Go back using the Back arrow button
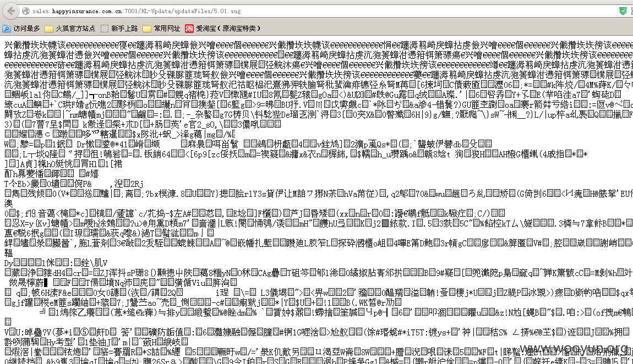Screen dimensions: 633x364 pyautogui.click(x=11, y=11)
